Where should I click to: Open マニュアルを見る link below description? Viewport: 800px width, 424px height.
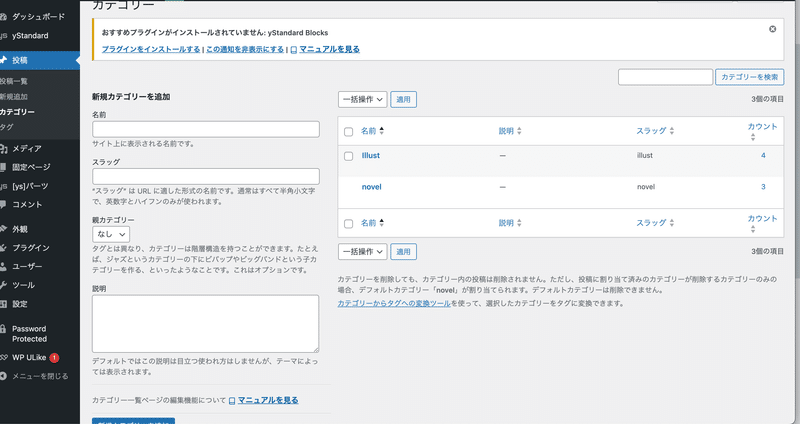(x=268, y=401)
